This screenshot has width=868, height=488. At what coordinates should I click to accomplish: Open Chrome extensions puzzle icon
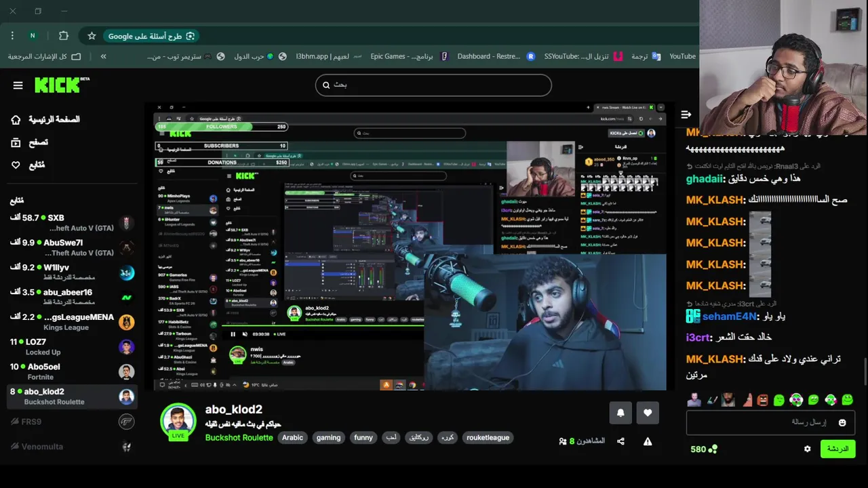(x=64, y=36)
